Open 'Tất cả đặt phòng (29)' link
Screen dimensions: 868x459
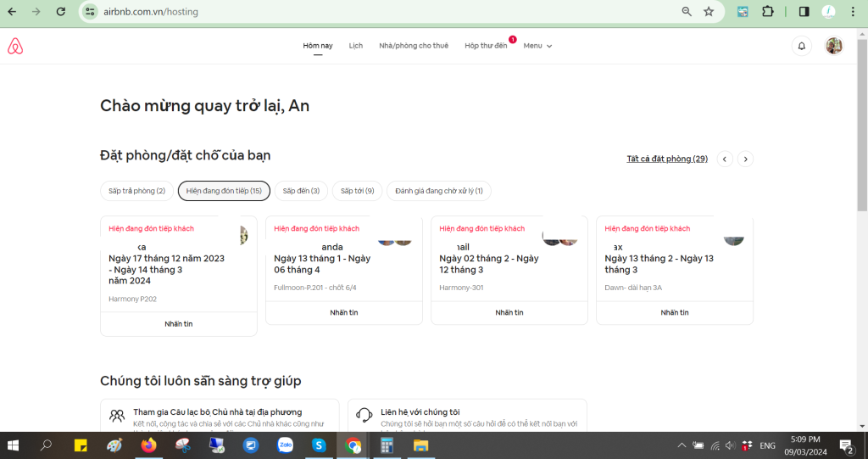pyautogui.click(x=667, y=159)
